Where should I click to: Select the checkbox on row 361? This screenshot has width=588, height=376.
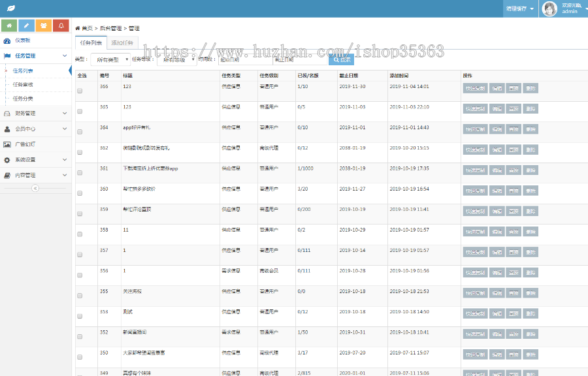point(80,173)
